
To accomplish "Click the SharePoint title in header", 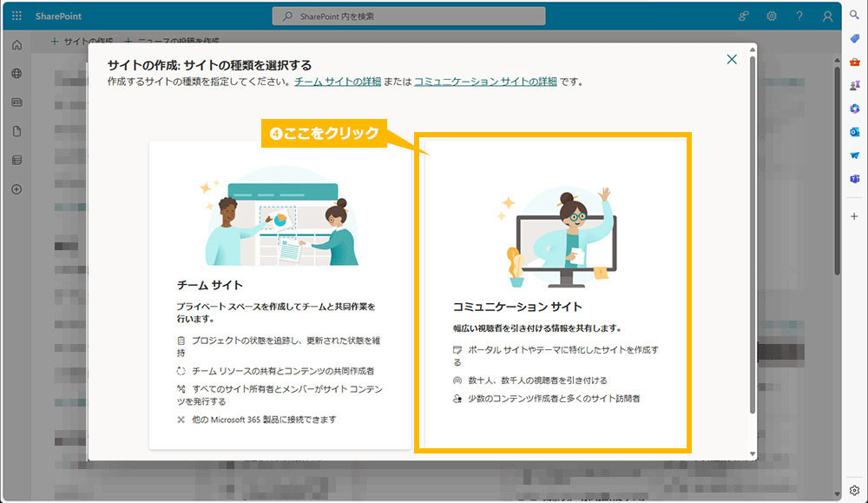I will (58, 16).
